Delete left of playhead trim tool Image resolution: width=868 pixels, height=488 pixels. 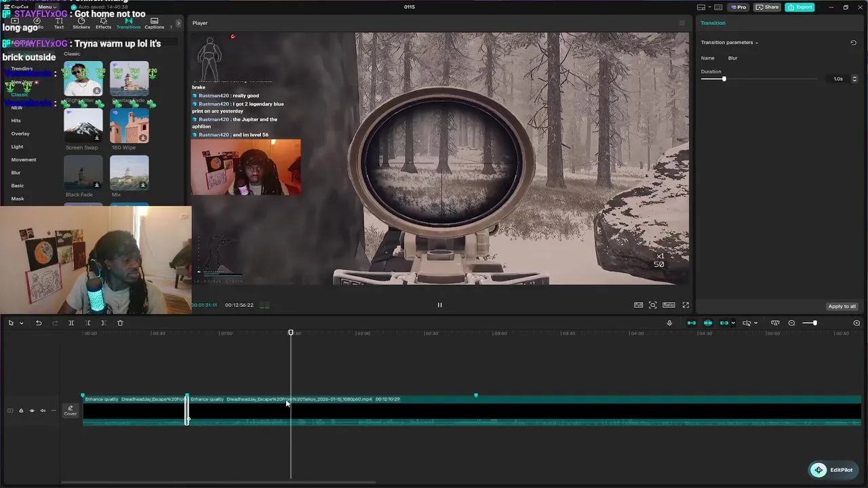point(87,323)
